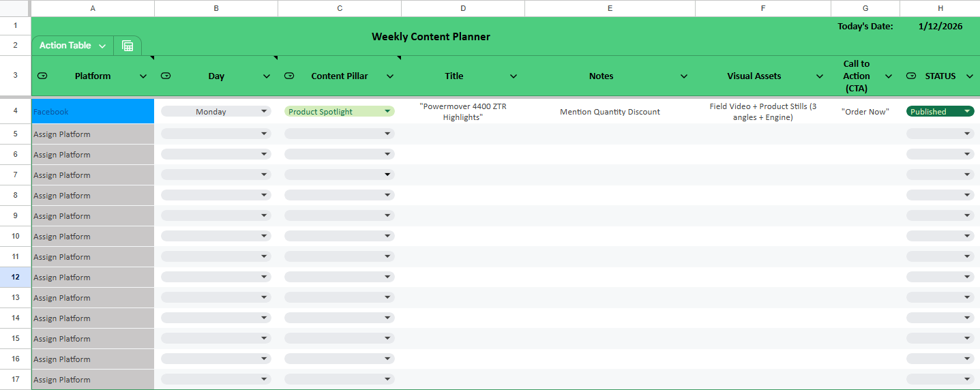Select column D header
The height and width of the screenshot is (390, 980).
(463, 8)
